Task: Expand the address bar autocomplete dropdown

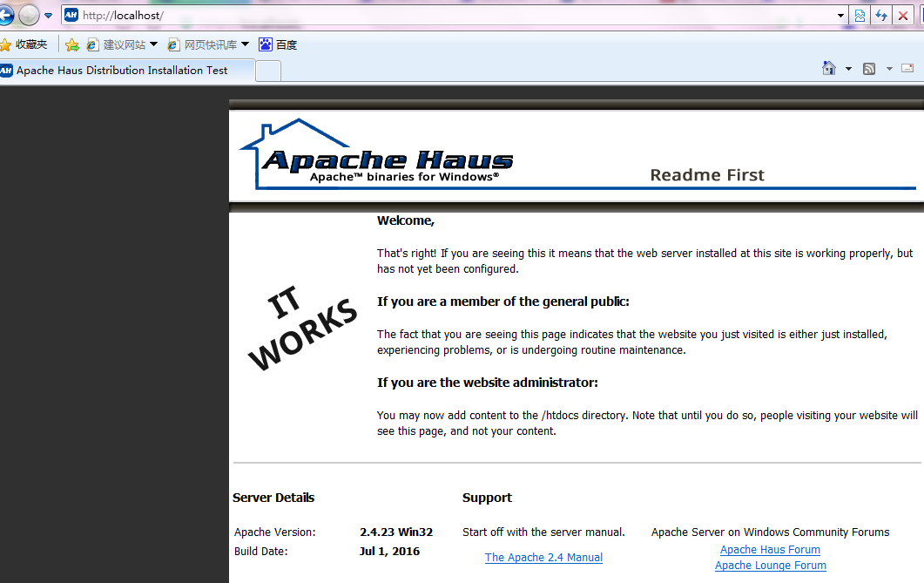Action: 841,16
